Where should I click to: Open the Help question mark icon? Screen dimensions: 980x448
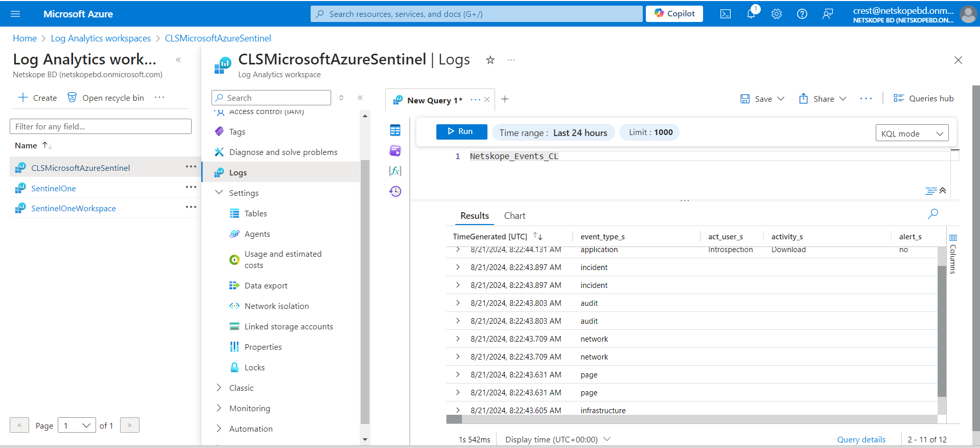(802, 14)
